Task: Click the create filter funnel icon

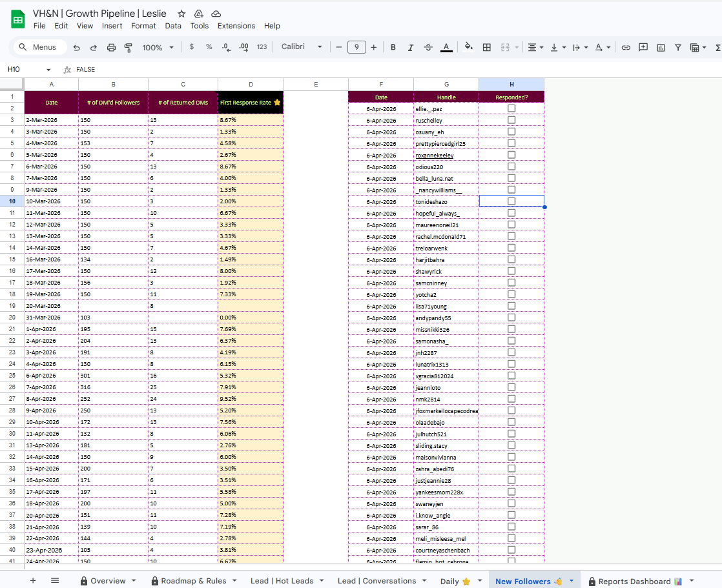Action: point(678,47)
